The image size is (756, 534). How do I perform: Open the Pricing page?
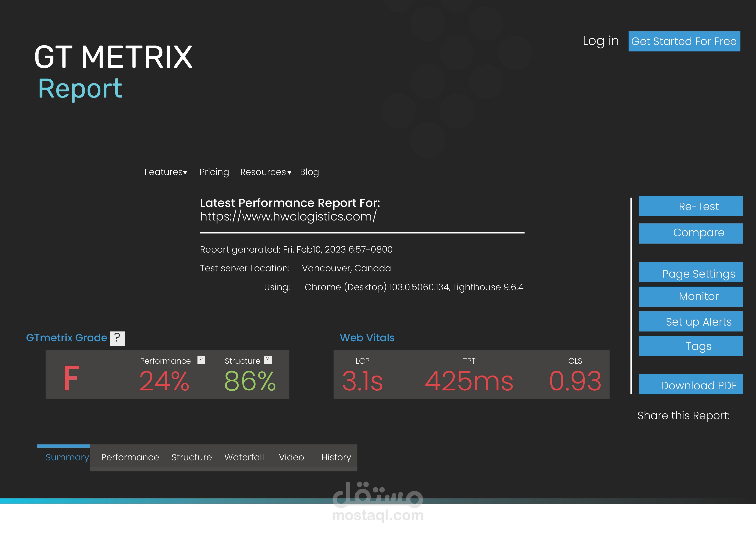214,172
